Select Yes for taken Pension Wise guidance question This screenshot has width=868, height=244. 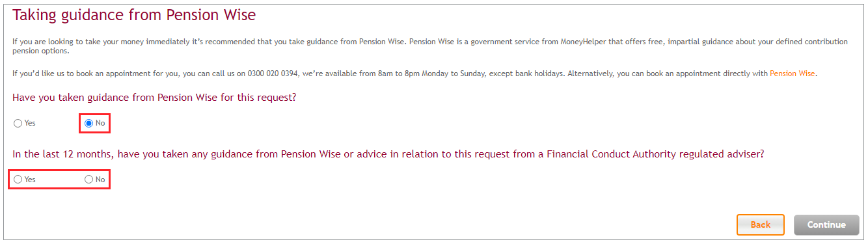pos(18,123)
